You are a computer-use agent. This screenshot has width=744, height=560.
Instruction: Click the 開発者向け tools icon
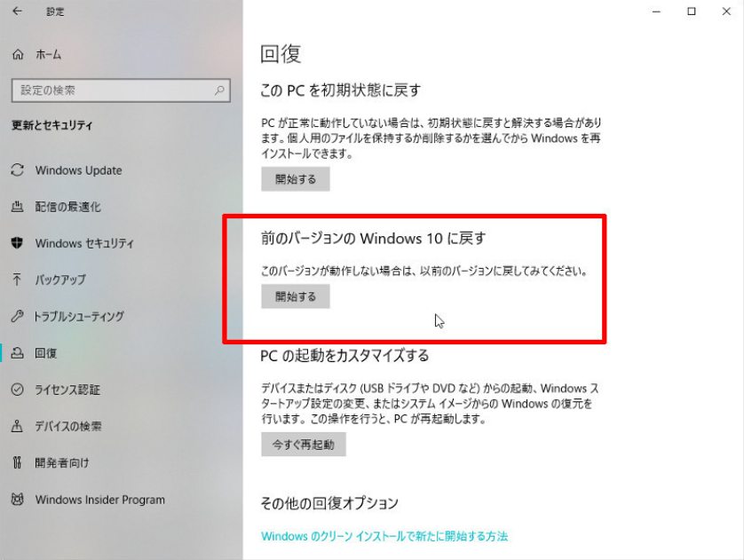coord(18,462)
